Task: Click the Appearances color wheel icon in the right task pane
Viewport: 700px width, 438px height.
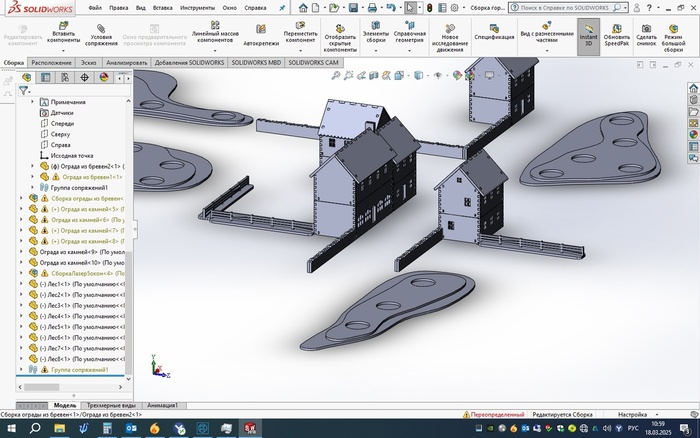Action: click(x=693, y=136)
